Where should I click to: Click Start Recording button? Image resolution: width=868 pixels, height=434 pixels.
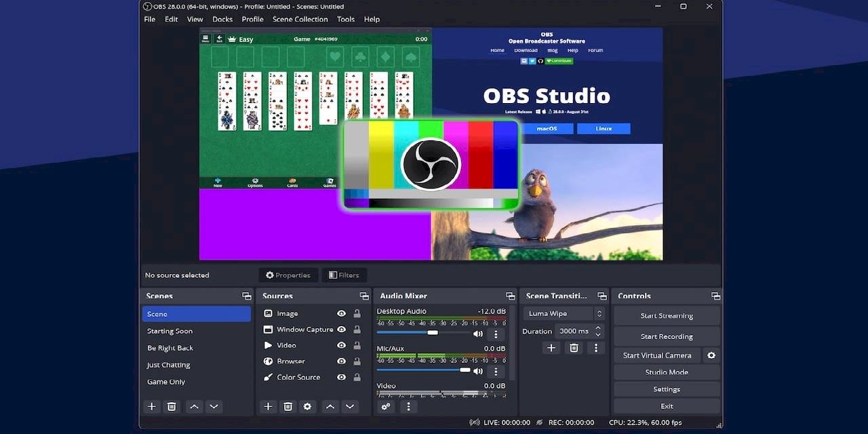click(666, 336)
